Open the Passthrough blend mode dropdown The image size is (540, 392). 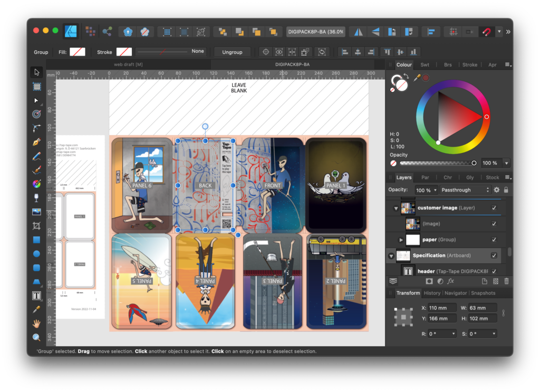[465, 190]
